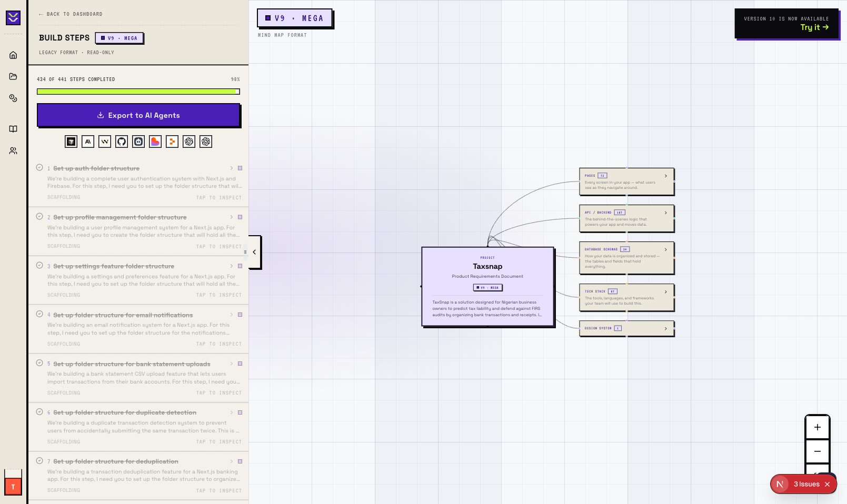Click the V9 Mega mind map label
847x504 pixels.
coord(295,18)
